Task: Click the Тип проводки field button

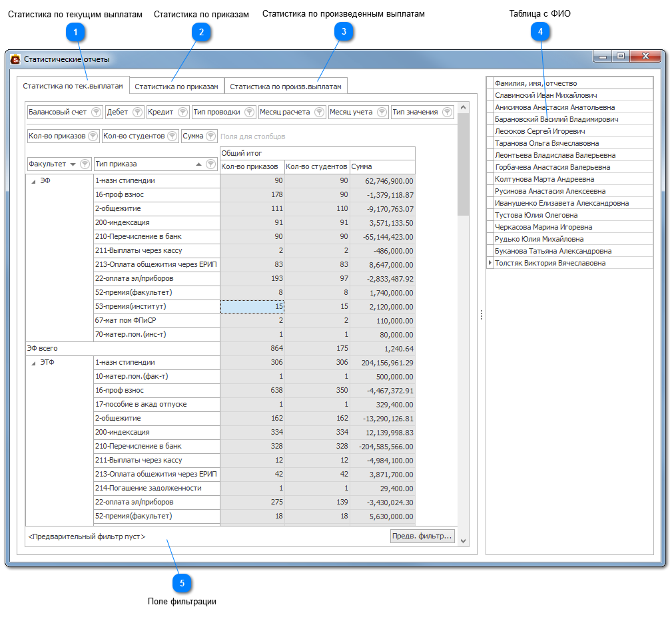Action: (x=224, y=112)
